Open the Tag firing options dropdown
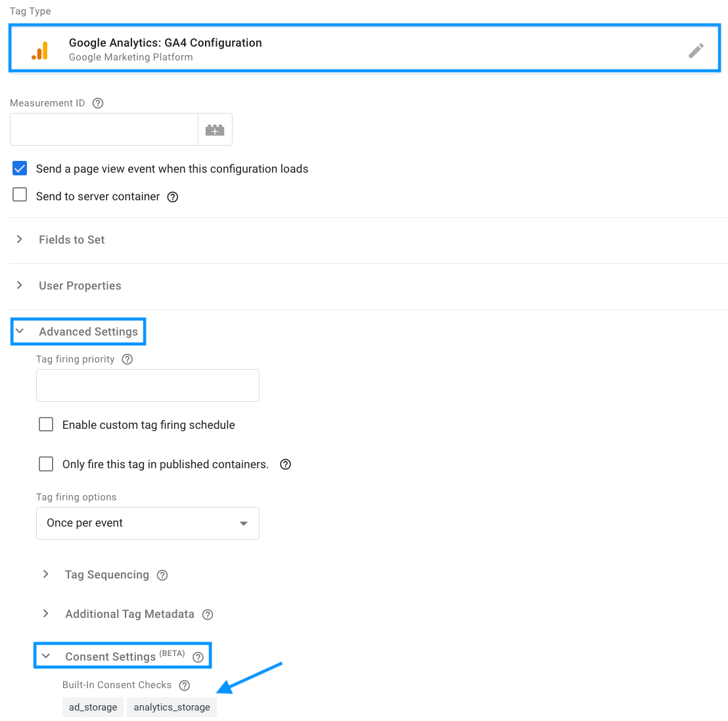This screenshot has height=721, width=728. [x=147, y=523]
